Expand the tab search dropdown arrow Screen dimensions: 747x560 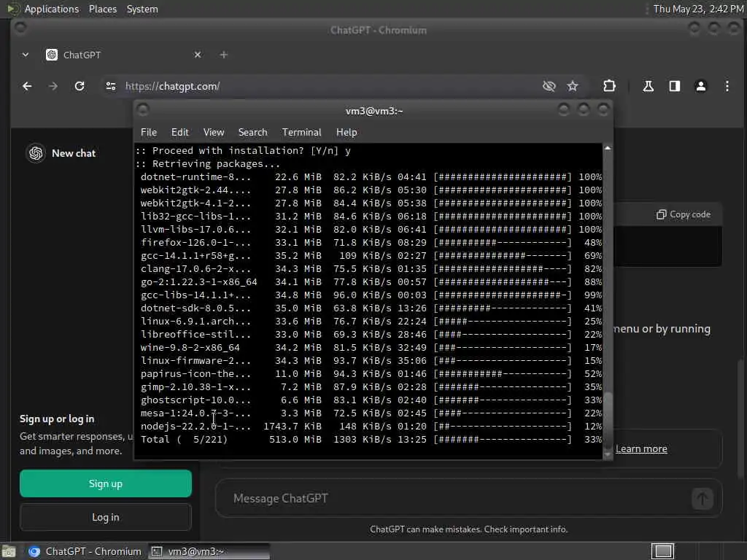tap(26, 55)
